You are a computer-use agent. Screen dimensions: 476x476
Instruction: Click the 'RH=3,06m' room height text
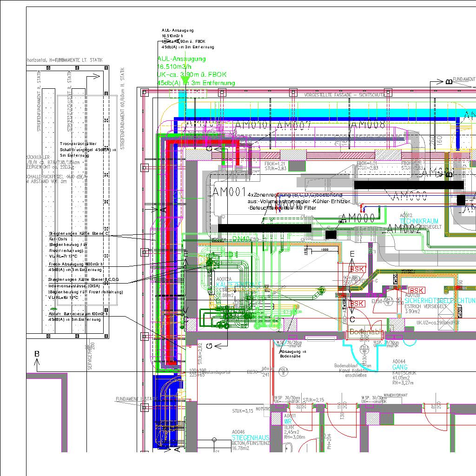294,437
